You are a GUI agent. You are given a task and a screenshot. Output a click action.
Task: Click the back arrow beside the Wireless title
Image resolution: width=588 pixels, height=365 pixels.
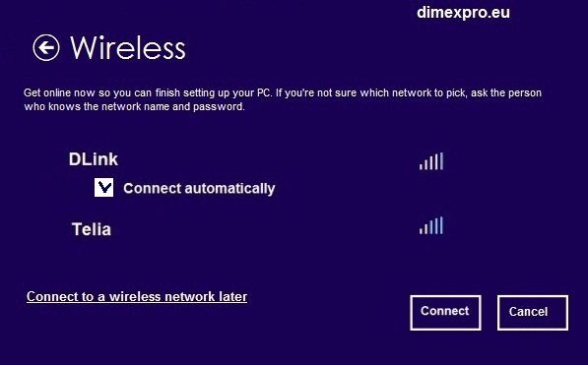[x=46, y=47]
